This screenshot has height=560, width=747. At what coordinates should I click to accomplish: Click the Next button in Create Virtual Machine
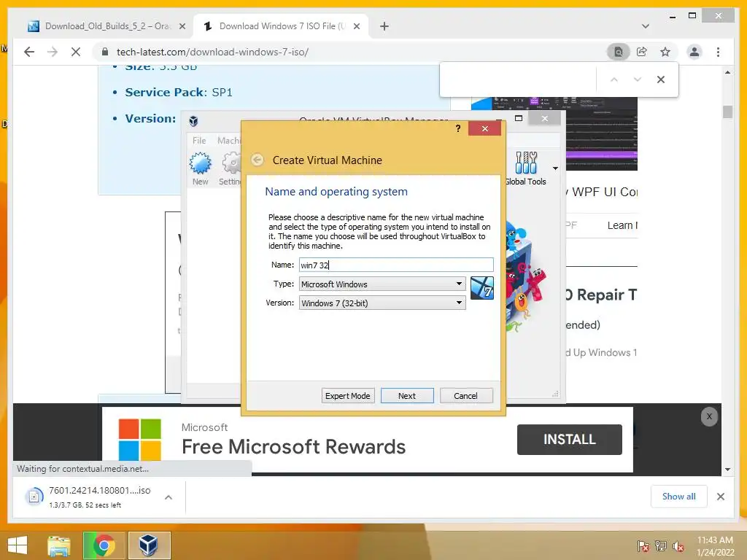[x=407, y=396]
